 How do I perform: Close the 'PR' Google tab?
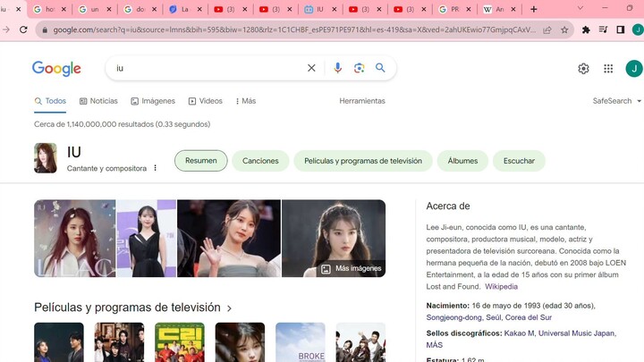click(468, 10)
